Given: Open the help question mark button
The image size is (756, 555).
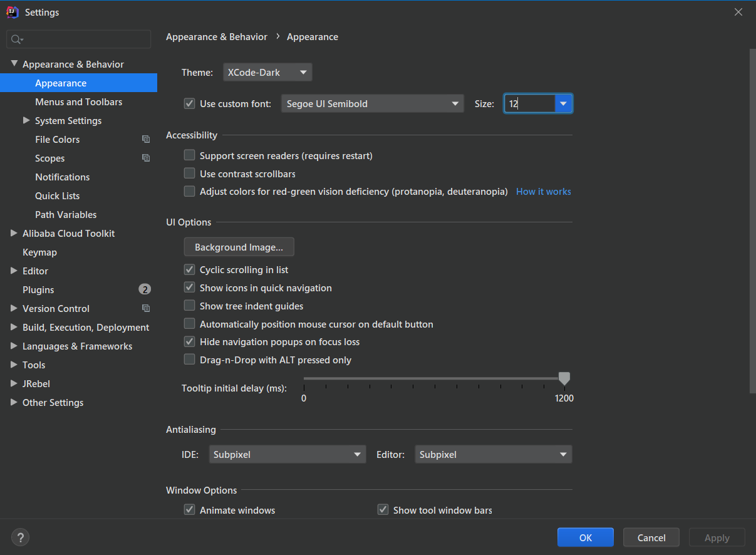Looking at the screenshot, I should [x=20, y=537].
